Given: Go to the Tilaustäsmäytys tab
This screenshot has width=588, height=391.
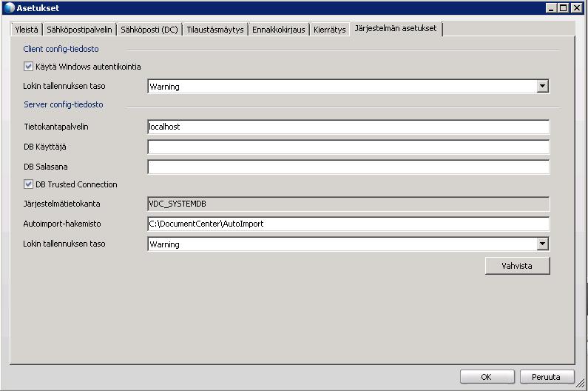Looking at the screenshot, I should point(215,30).
